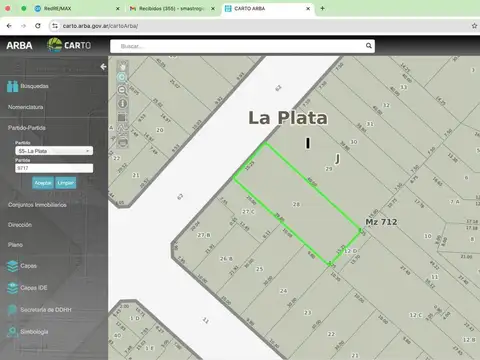Click the Capas IDE layers icon
This screenshot has width=480, height=360.
(x=12, y=288)
